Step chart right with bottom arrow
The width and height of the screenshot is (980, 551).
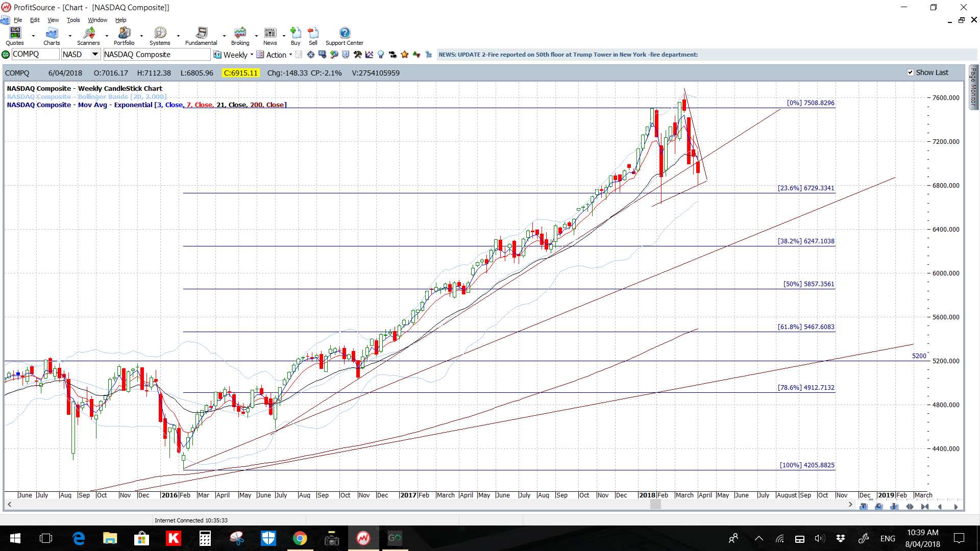(955, 507)
